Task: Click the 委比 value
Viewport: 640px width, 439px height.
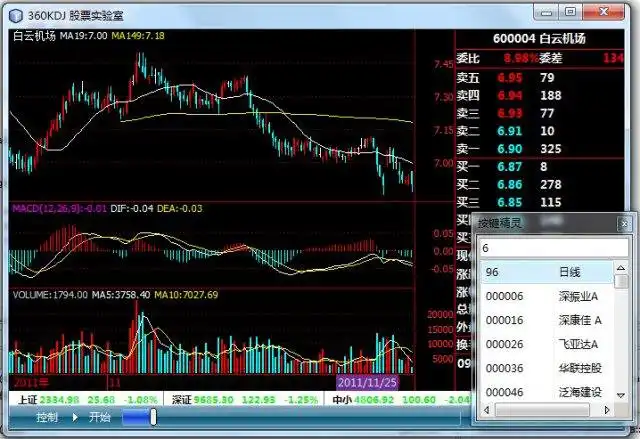Action: point(521,58)
